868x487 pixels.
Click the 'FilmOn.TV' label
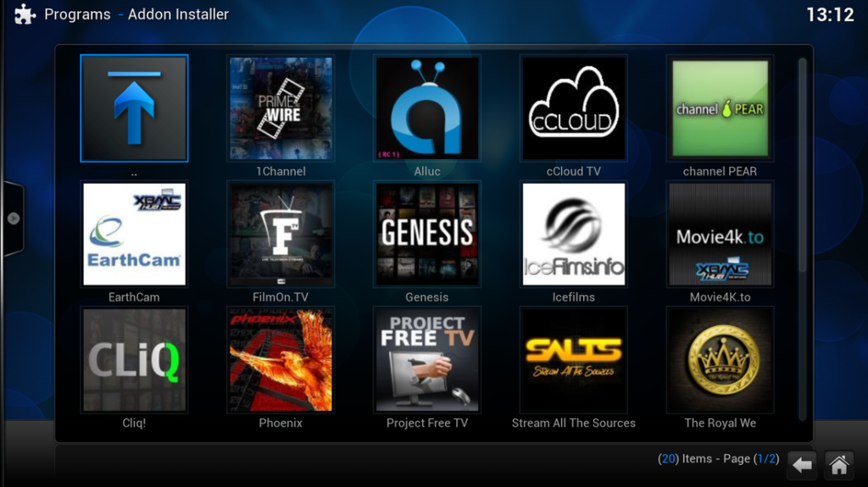(x=281, y=297)
